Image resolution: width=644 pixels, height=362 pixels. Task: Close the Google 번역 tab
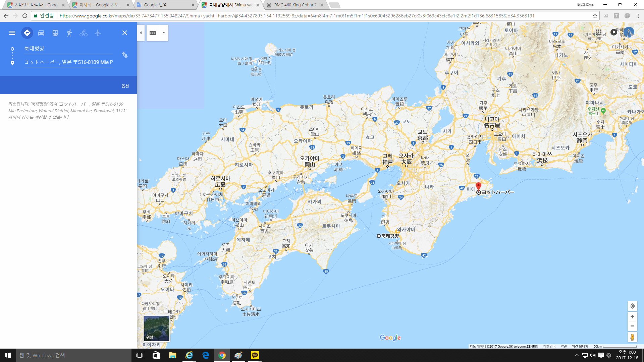pos(193,5)
